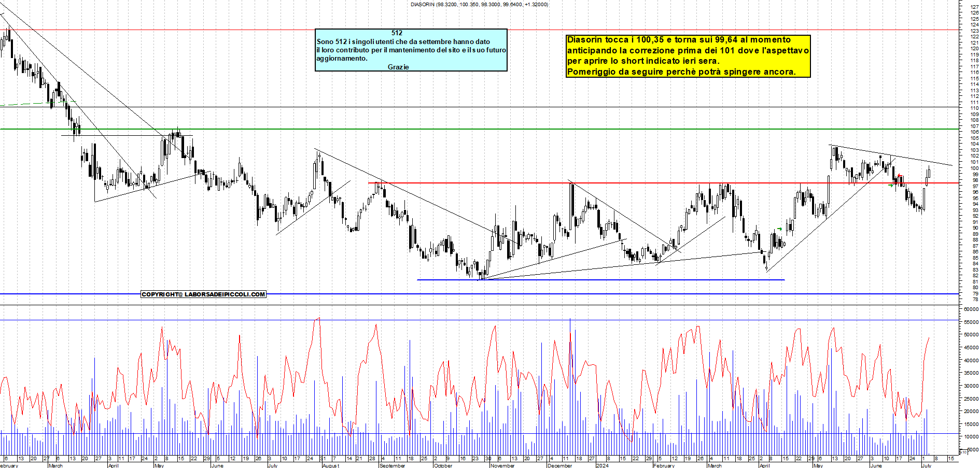Click 'Diasorin tocca i 100,35' annotation line
Viewport: 980px width, 468px height.
point(679,39)
